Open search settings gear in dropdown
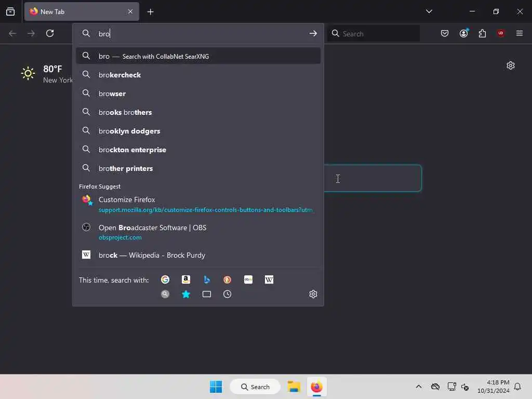 pyautogui.click(x=313, y=294)
